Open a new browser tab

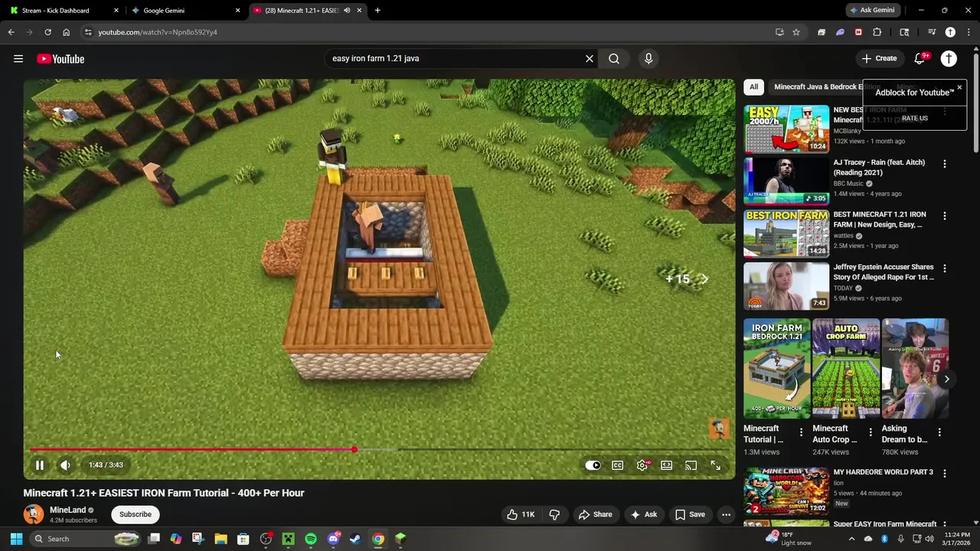[377, 11]
